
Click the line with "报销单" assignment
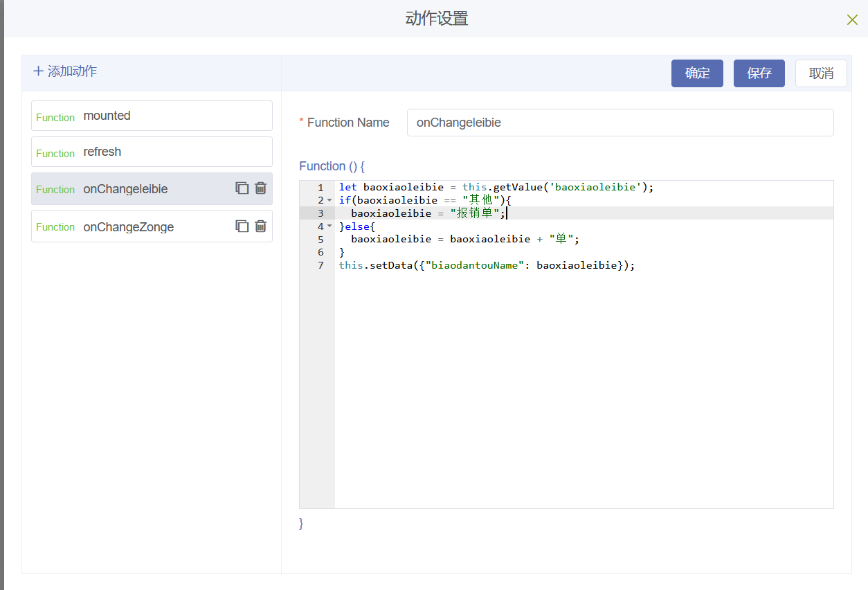click(x=429, y=213)
